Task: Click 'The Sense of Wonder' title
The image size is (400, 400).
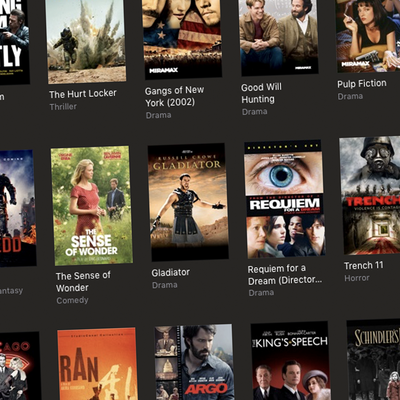Action: [83, 282]
